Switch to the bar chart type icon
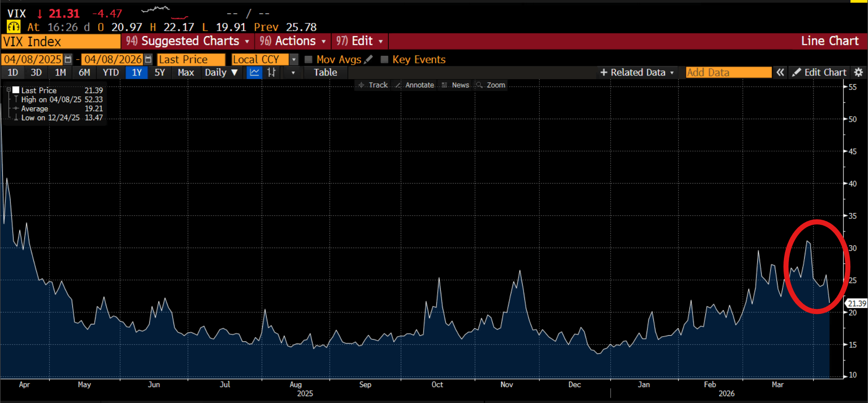The image size is (868, 403). (272, 72)
